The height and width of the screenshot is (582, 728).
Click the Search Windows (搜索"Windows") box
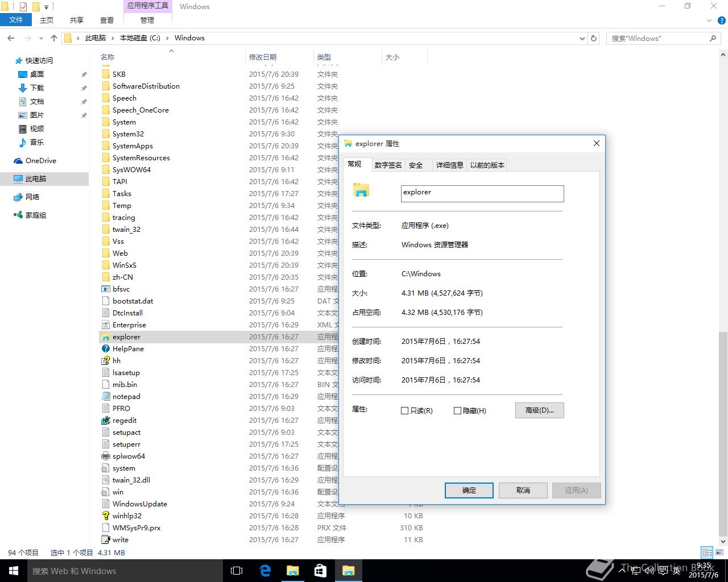pos(664,38)
